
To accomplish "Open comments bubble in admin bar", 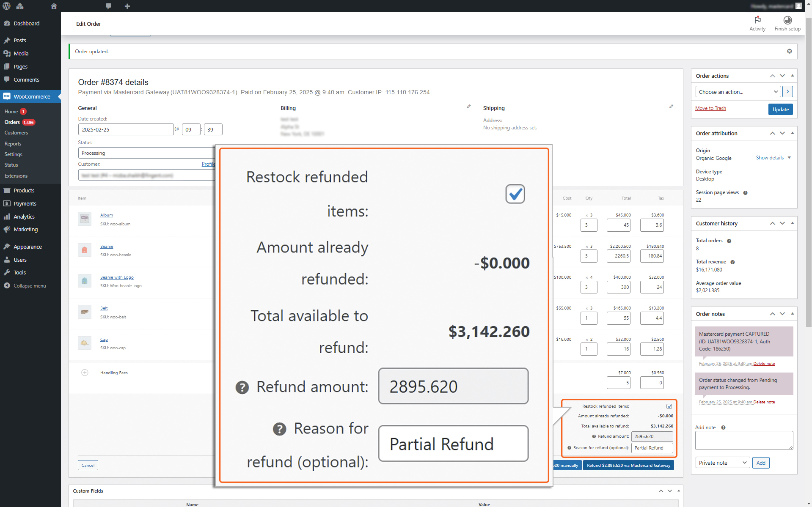I will [x=109, y=6].
